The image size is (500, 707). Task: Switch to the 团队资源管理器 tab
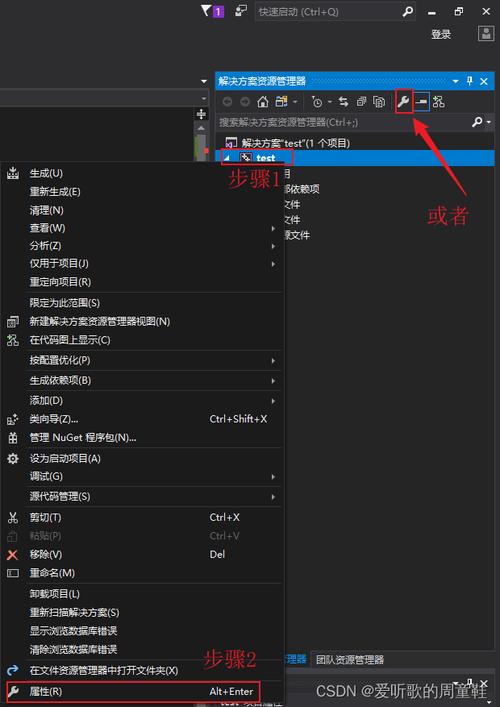point(350,660)
